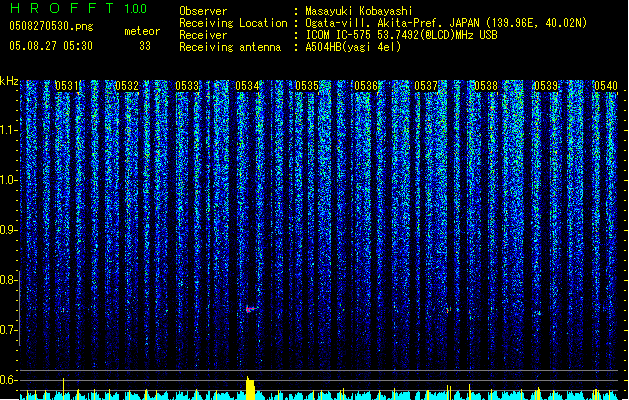This screenshot has height=400, width=629.
Task: Click the 0537 time marker
Action: click(426, 86)
